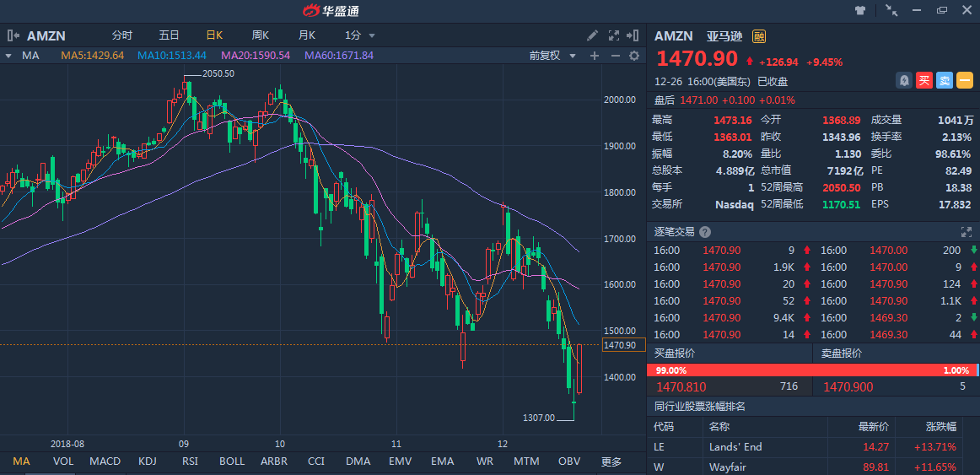980x475 pixels.
Task: Expand the tick-by-tick trades panel
Action: coord(967,232)
